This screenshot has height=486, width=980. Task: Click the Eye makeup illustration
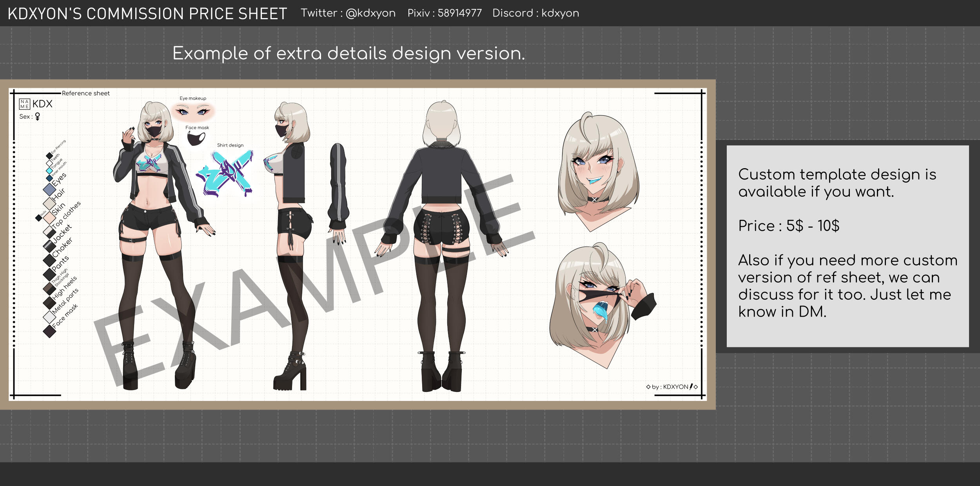[x=193, y=112]
